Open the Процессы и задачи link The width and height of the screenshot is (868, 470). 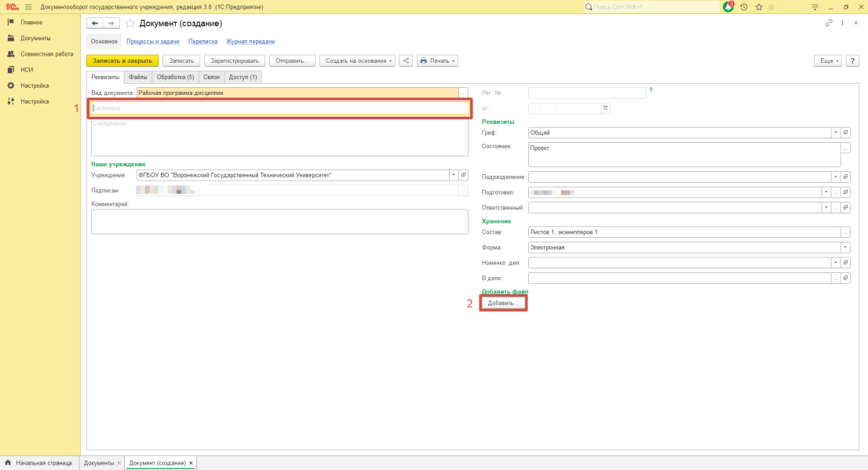[x=153, y=41]
